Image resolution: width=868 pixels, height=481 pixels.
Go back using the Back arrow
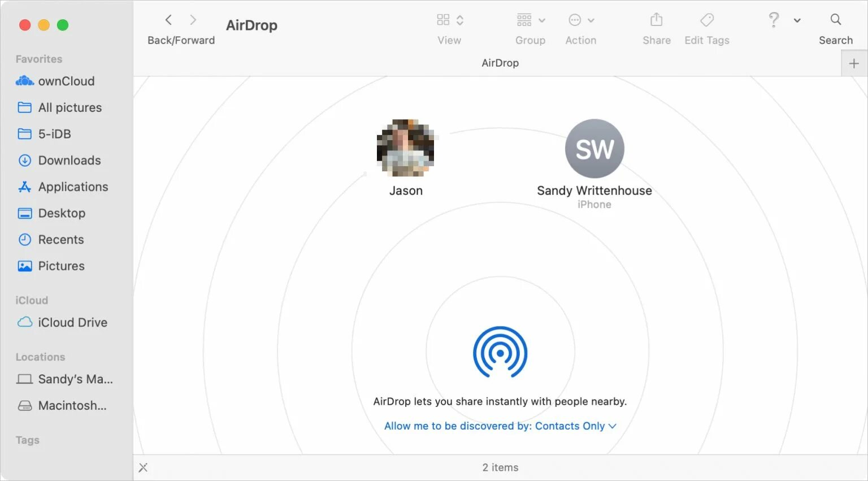(x=168, y=20)
